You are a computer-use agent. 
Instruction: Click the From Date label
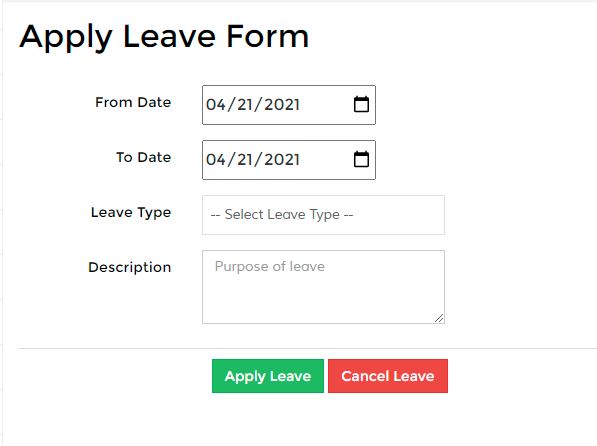tap(133, 102)
